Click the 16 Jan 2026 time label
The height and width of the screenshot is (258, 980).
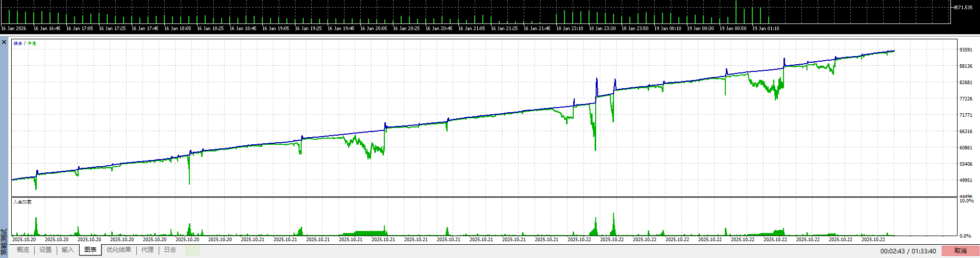coord(14,29)
